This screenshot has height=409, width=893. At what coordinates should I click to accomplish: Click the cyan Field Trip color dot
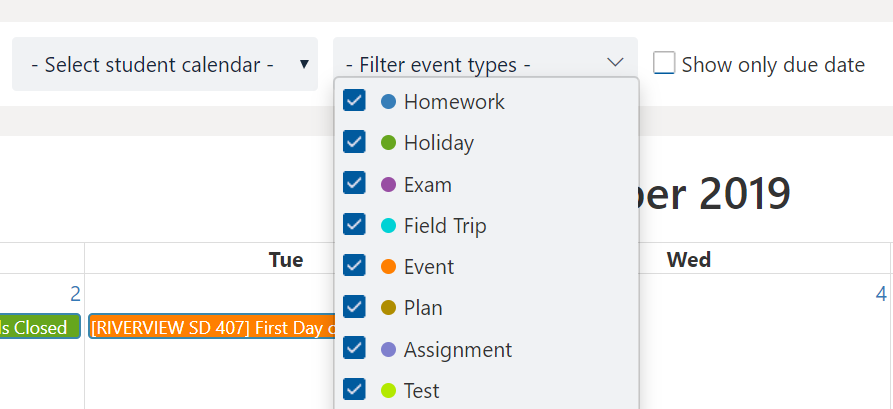[x=388, y=226]
